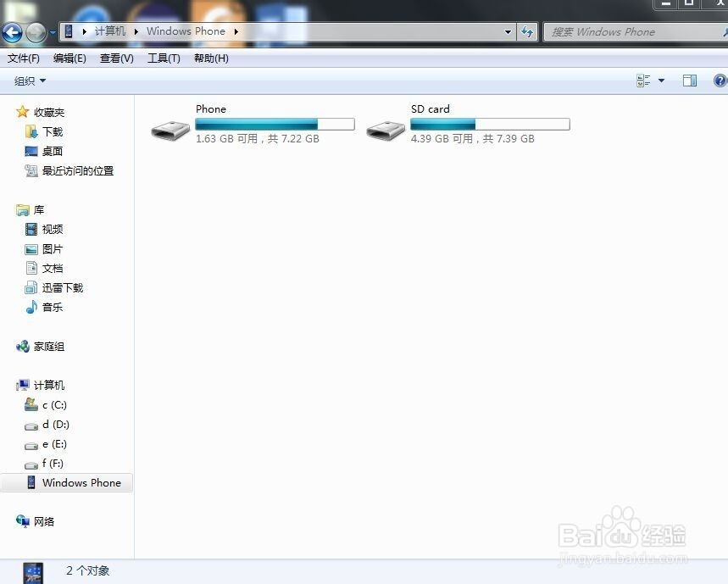This screenshot has width=728, height=584.
Task: Click the c (C:) system drive icon
Action: click(x=31, y=404)
